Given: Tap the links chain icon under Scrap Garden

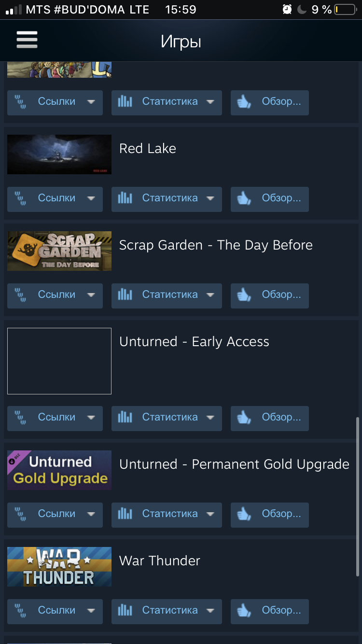Looking at the screenshot, I should pyautogui.click(x=20, y=294).
